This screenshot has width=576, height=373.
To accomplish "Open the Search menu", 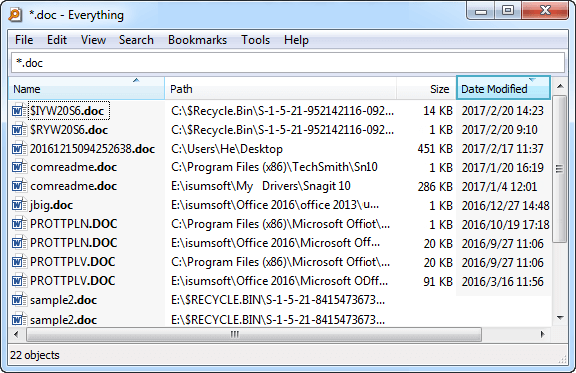I will coord(136,40).
